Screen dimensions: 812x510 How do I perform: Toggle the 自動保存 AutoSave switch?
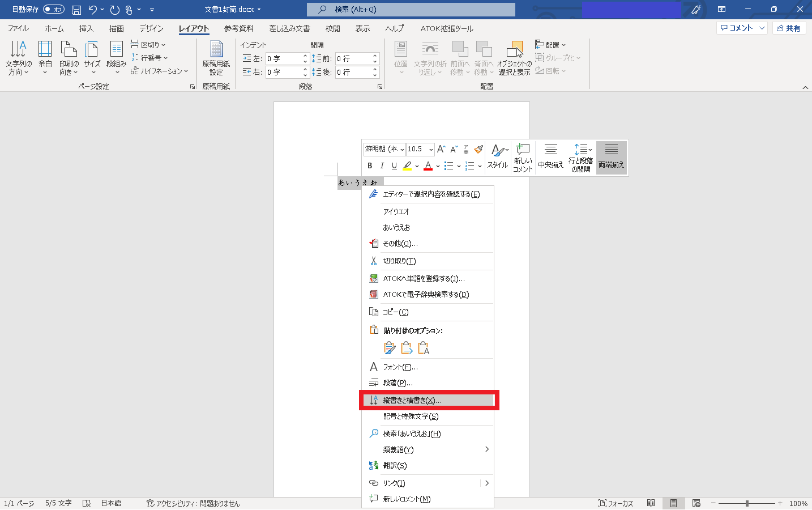tap(54, 10)
